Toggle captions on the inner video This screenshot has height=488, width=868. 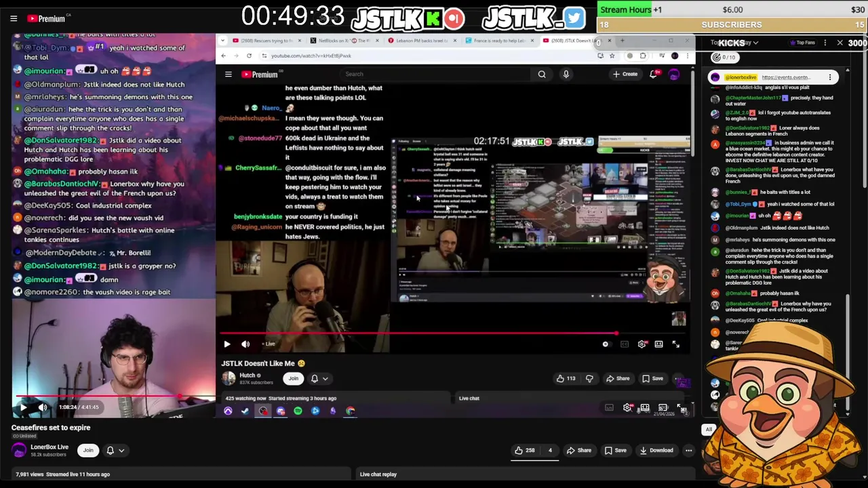tap(625, 344)
